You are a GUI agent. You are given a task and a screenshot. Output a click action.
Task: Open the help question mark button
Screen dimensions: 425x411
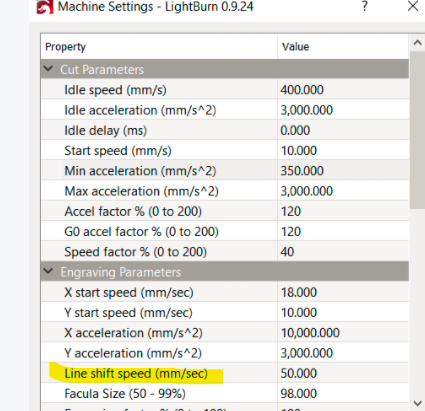[365, 6]
